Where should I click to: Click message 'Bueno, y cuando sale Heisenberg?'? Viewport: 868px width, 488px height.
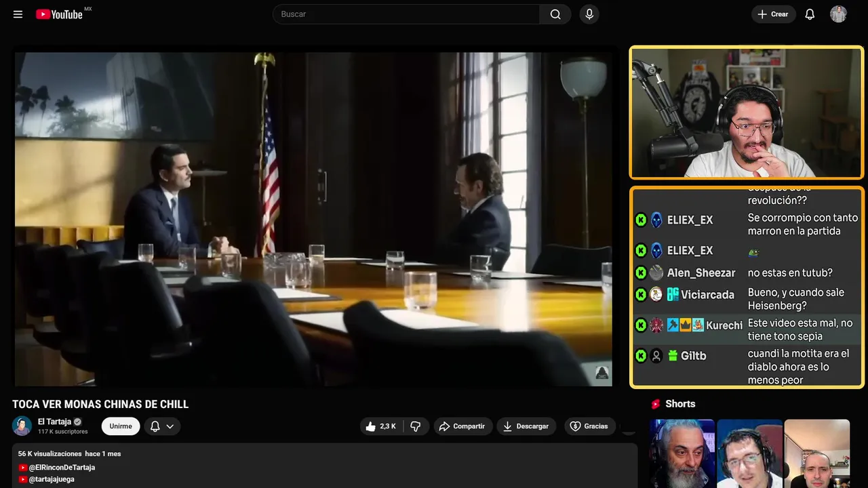[x=796, y=299]
